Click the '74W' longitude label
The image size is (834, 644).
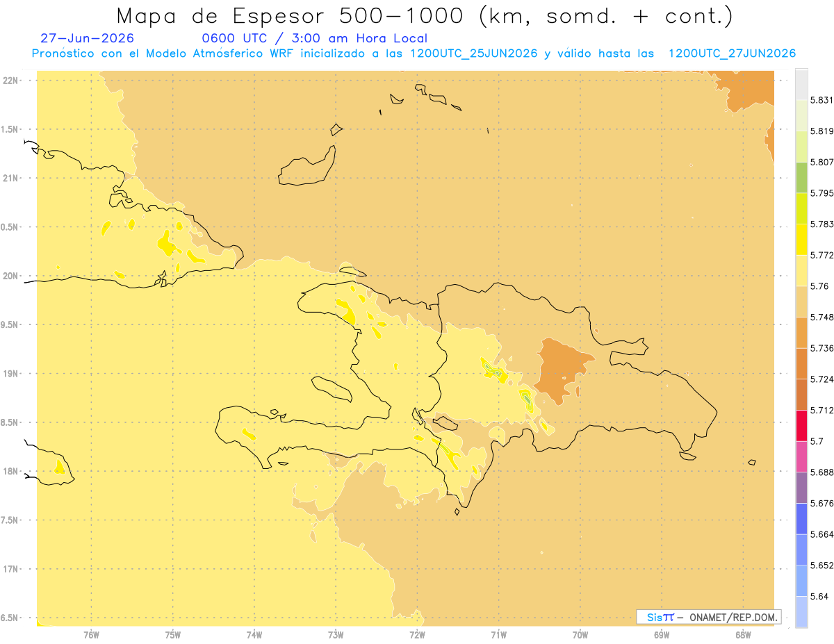click(254, 634)
